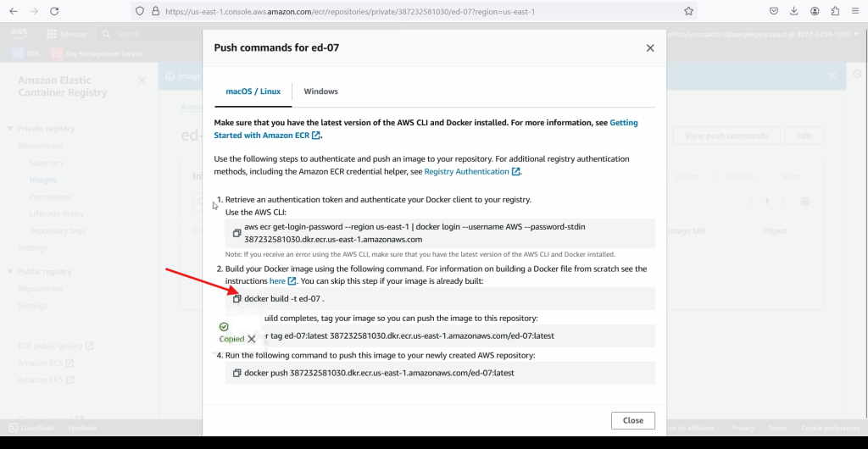
Task: Click the browser address bar
Action: [407, 12]
